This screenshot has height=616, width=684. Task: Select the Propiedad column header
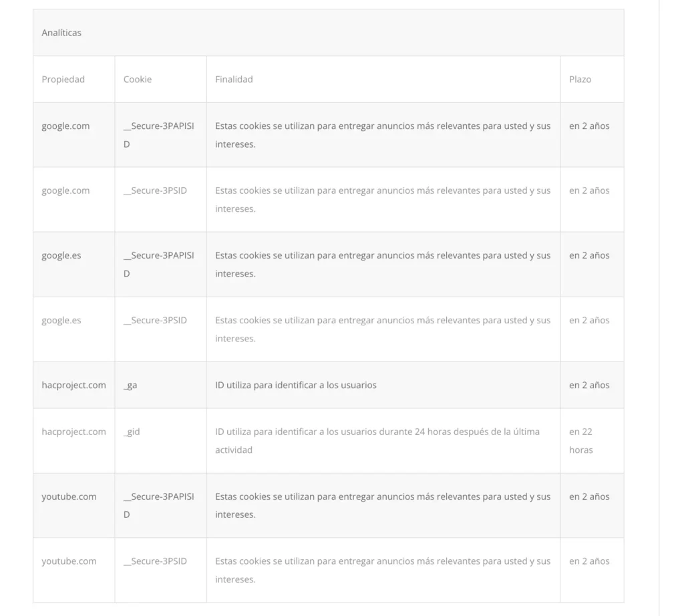pos(63,80)
